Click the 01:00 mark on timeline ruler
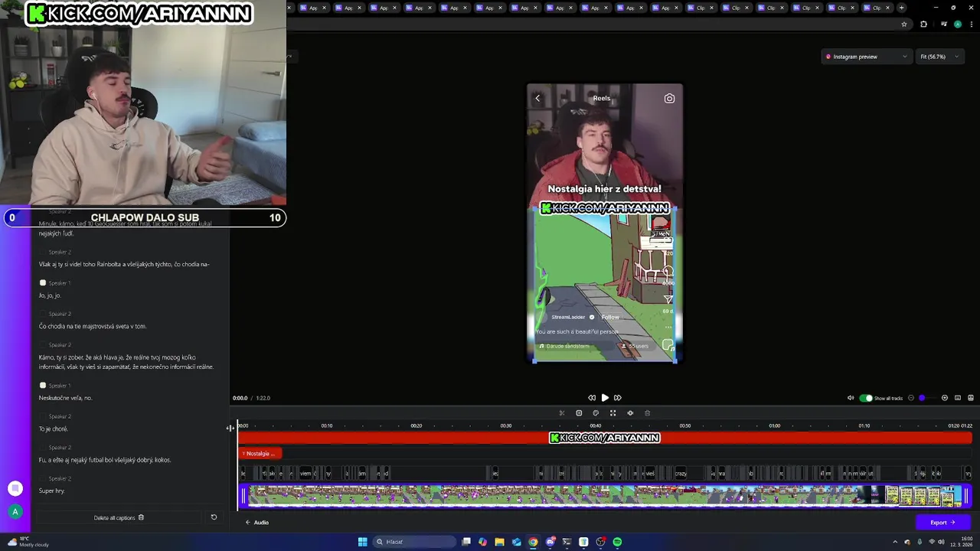The height and width of the screenshot is (551, 980). [775, 425]
